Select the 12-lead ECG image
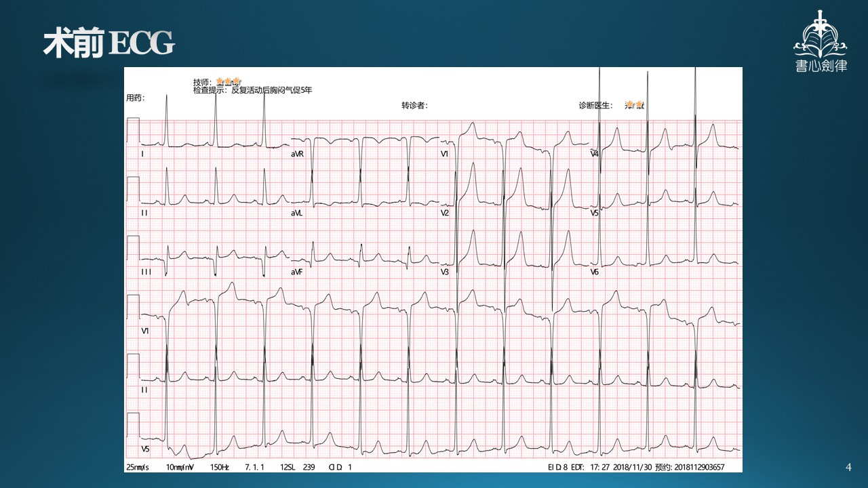Viewport: 868px width, 488px height. pyautogui.click(x=433, y=270)
